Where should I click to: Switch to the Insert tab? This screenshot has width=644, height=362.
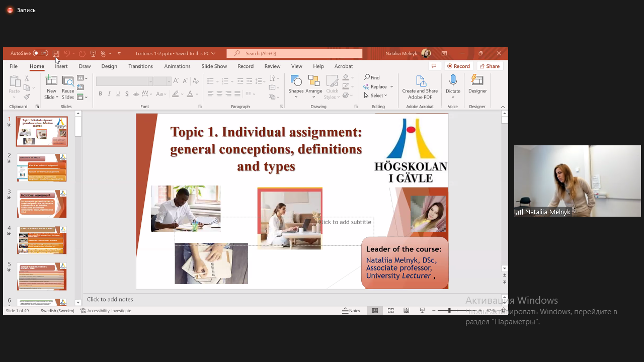pyautogui.click(x=61, y=66)
